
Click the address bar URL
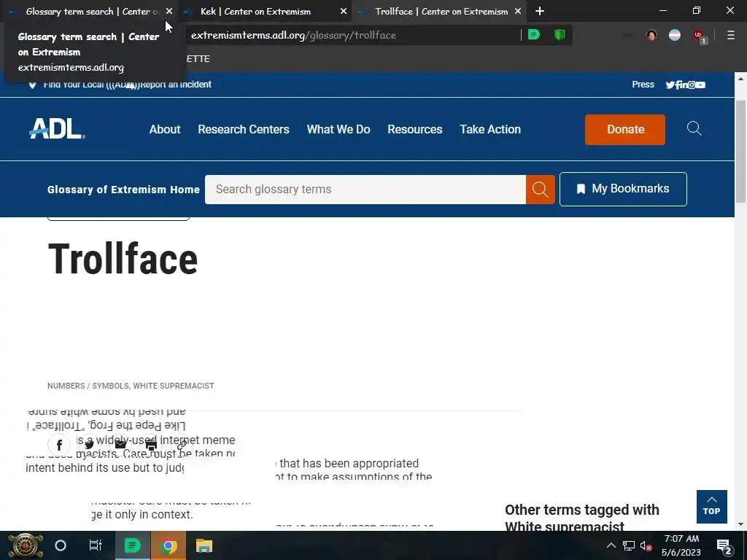[293, 35]
